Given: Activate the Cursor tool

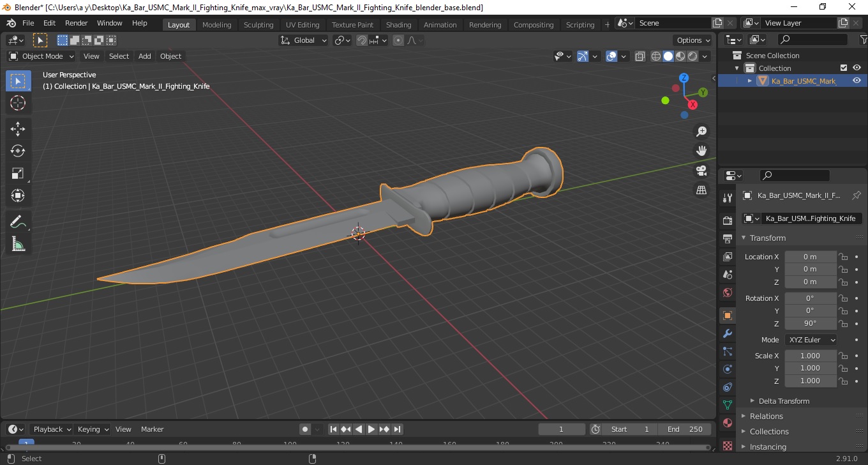Looking at the screenshot, I should 18,103.
